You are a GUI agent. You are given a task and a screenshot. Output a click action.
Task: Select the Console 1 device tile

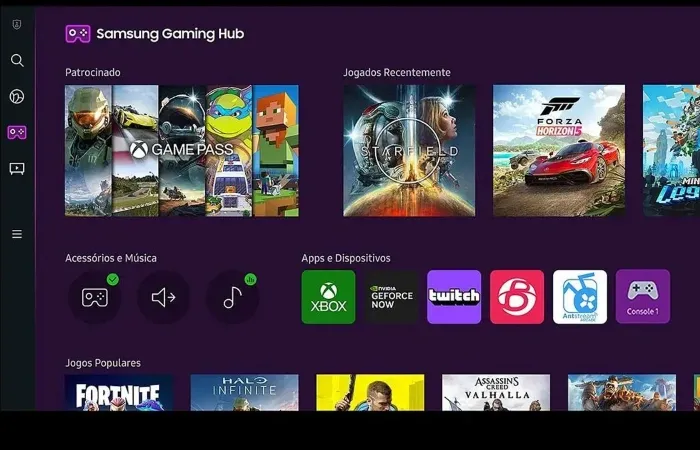tap(643, 297)
